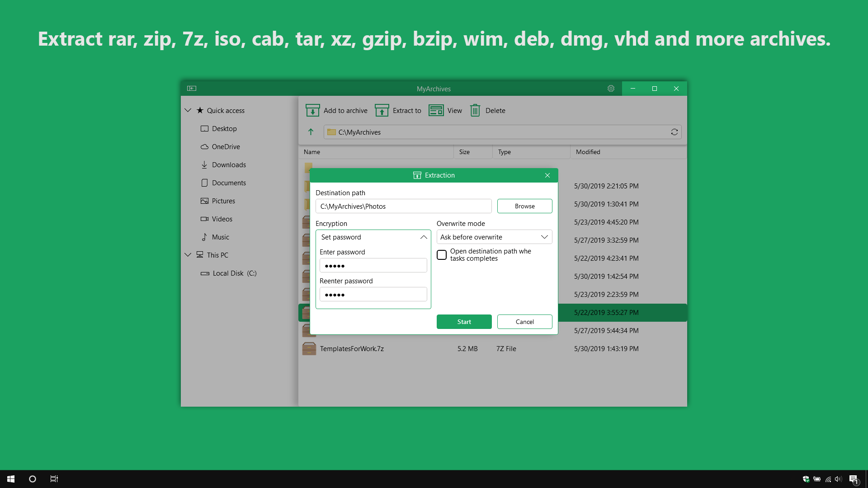Select the TemplatesForWork.7z archive

click(352, 349)
